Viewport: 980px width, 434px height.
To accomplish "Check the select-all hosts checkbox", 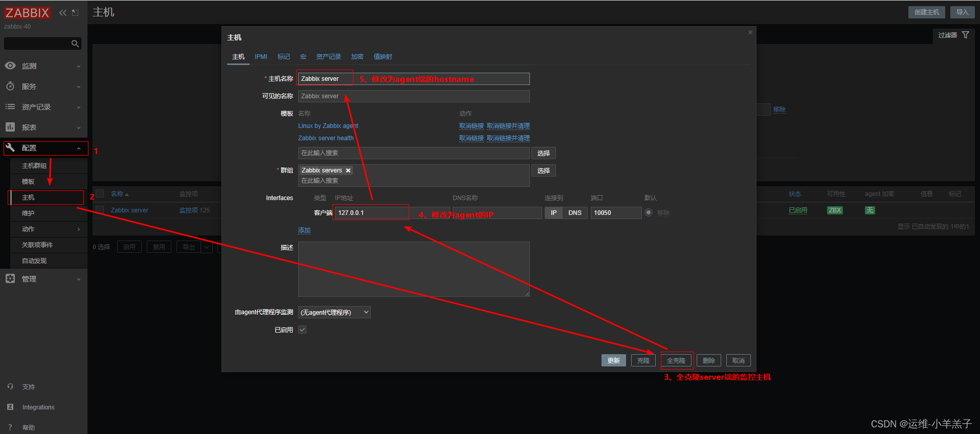I will [100, 193].
